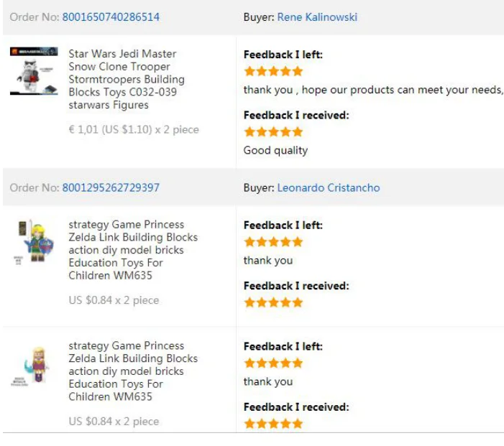Click first 'US $0.84 x 2 piece' price
This screenshot has height=446, width=504.
tap(114, 300)
